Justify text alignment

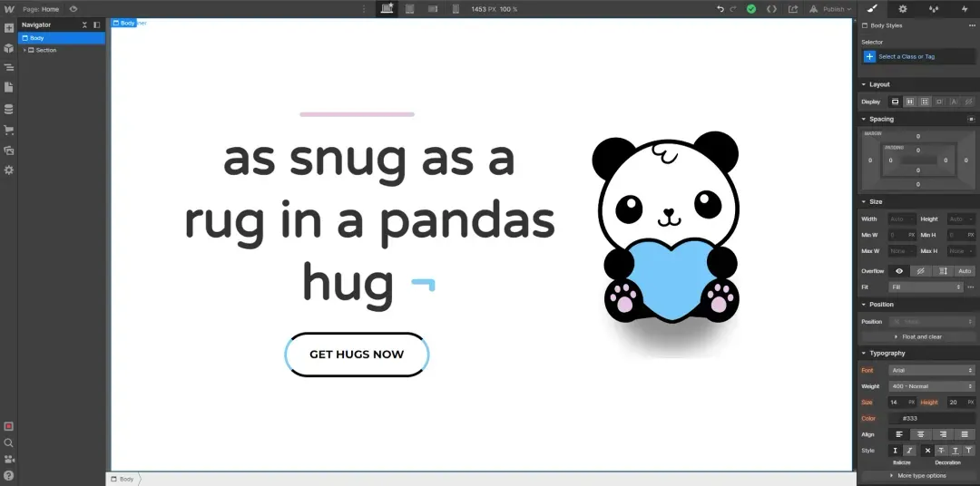[x=965, y=434]
